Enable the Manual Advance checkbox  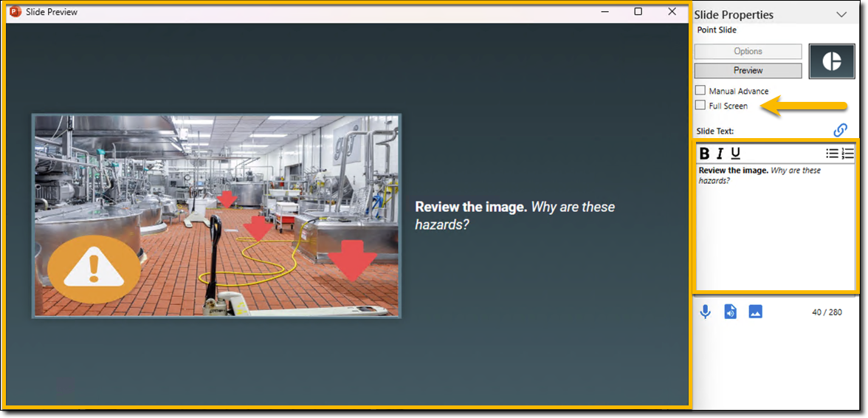click(700, 90)
